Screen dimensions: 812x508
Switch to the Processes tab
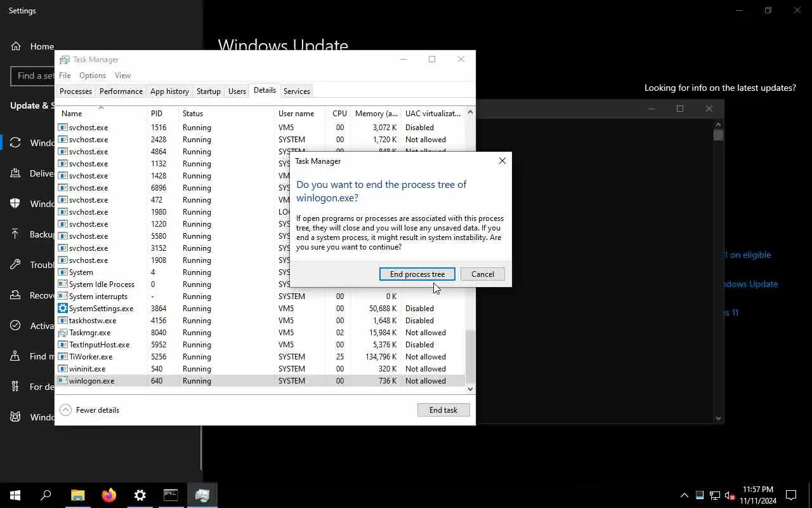[75, 91]
